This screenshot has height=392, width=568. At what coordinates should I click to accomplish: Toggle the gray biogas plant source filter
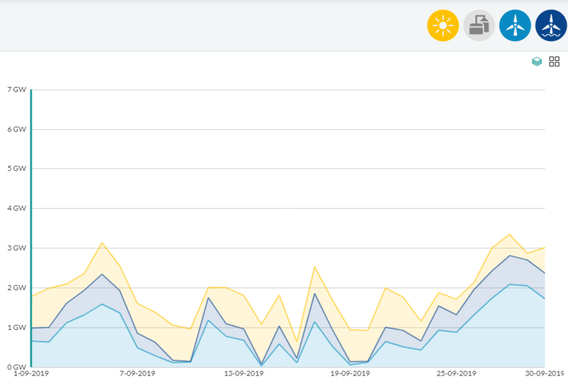tap(479, 26)
